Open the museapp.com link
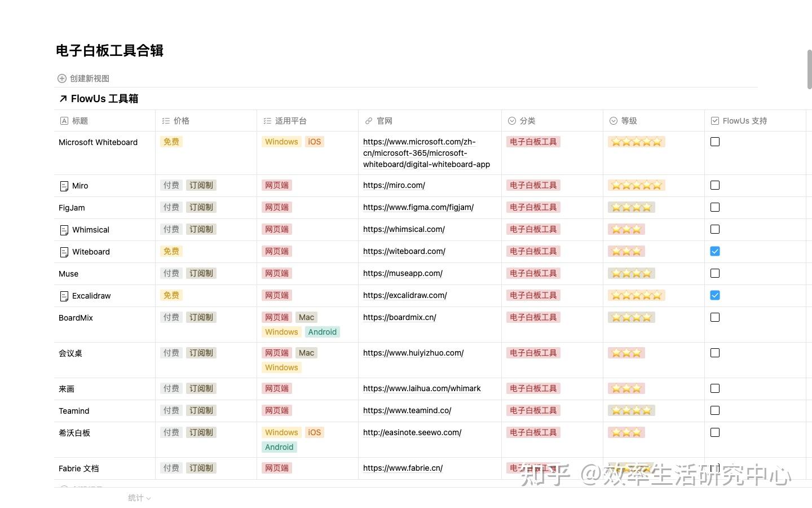 [403, 273]
